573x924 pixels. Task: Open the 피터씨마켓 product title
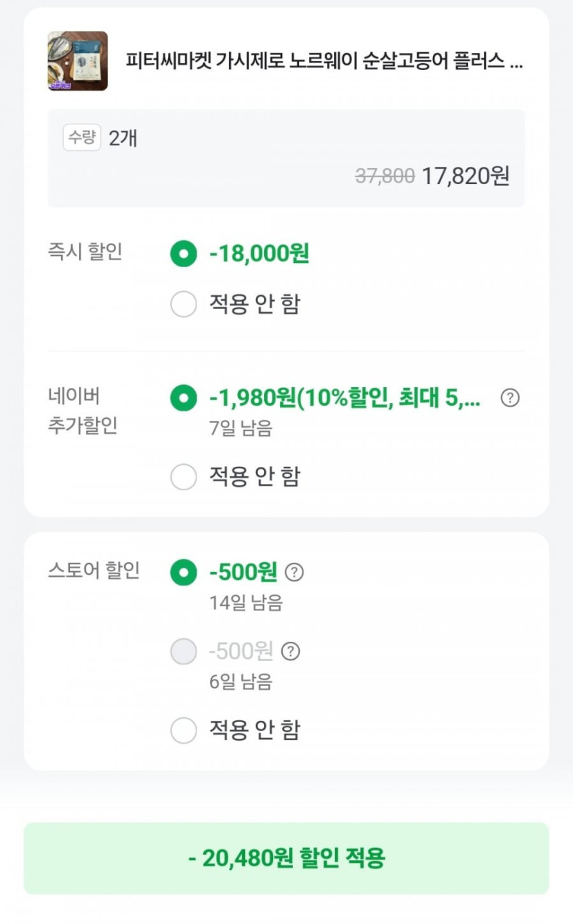[324, 61]
